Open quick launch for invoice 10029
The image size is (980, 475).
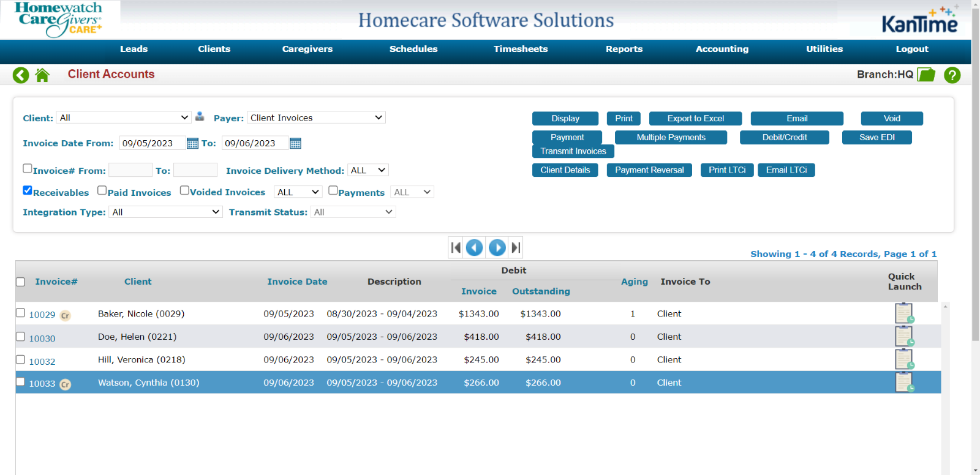point(904,313)
